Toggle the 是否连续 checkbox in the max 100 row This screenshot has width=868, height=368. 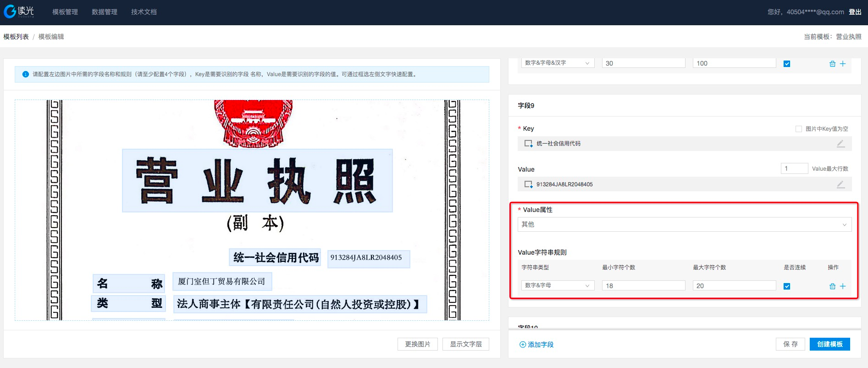(787, 64)
